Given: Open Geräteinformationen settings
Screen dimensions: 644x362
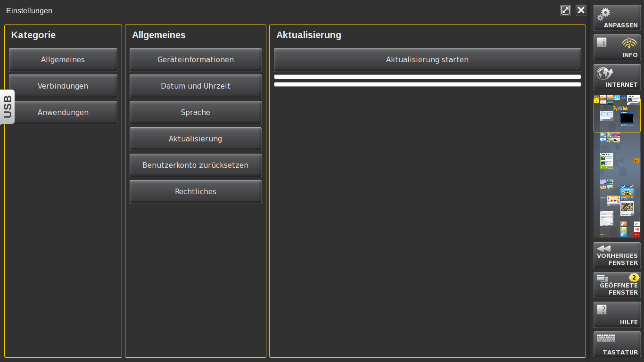Looking at the screenshot, I should tap(195, 60).
